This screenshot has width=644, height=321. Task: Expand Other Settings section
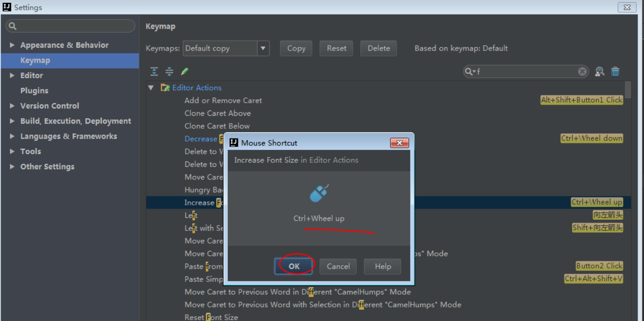pos(12,166)
